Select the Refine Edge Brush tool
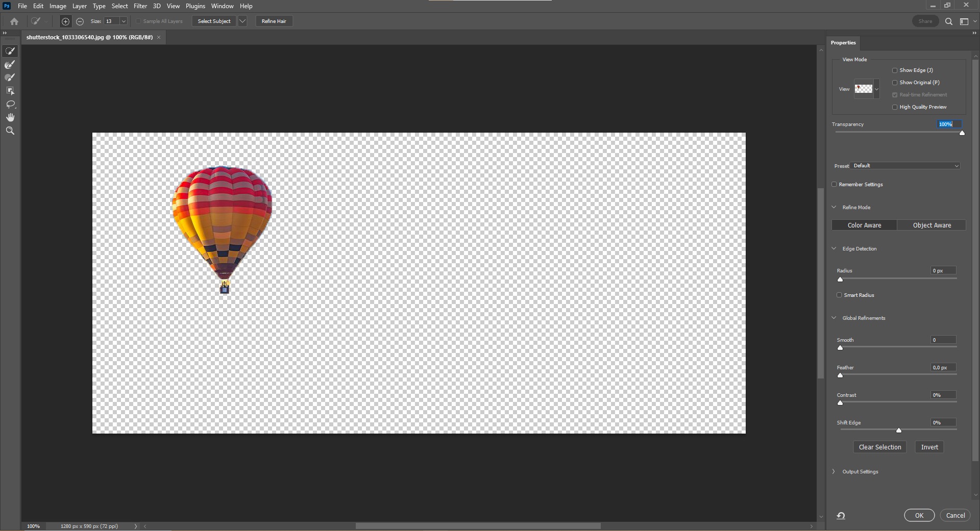 [x=10, y=65]
